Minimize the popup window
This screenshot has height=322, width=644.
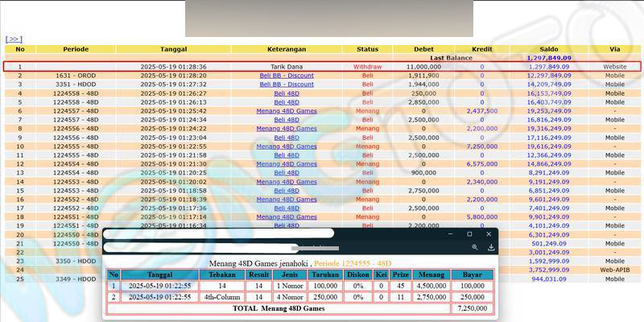pyautogui.click(x=451, y=234)
